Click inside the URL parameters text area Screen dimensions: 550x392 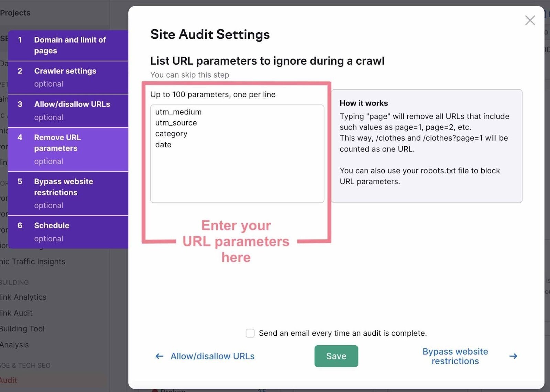237,172
